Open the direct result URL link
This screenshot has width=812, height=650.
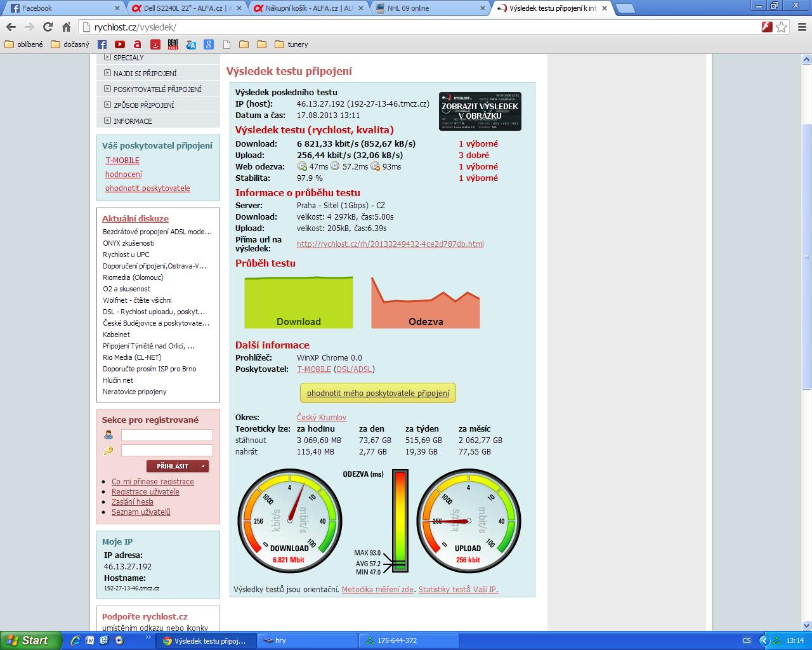click(x=390, y=244)
